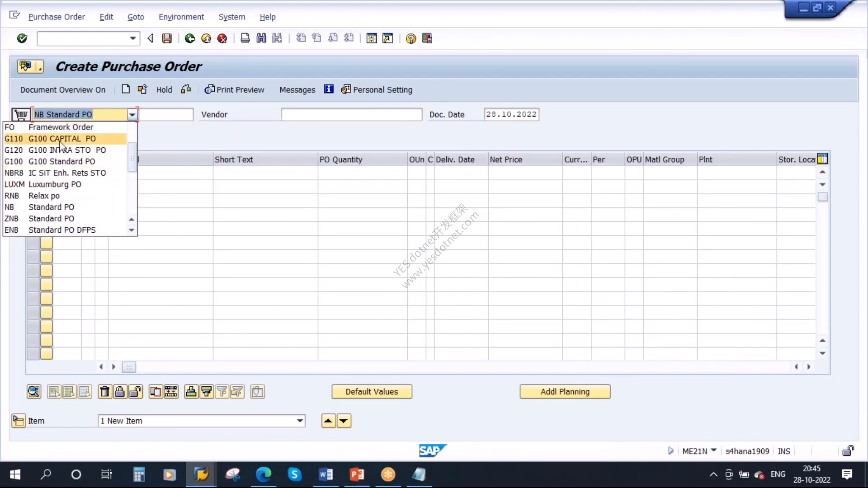Screen dimensions: 868x488
Task: Click the green Back arrow icon
Action: [190, 38]
